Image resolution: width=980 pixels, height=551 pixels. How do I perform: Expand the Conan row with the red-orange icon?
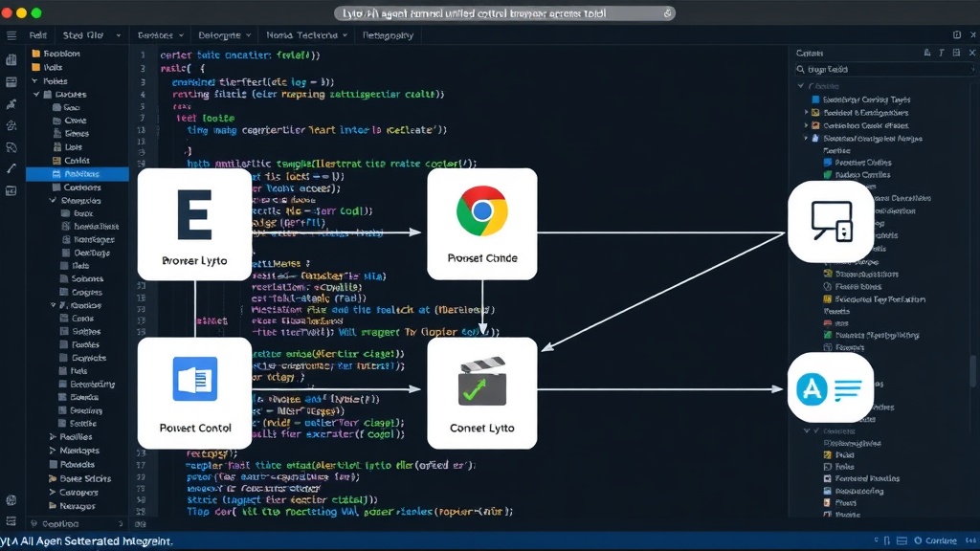pyautogui.click(x=806, y=125)
